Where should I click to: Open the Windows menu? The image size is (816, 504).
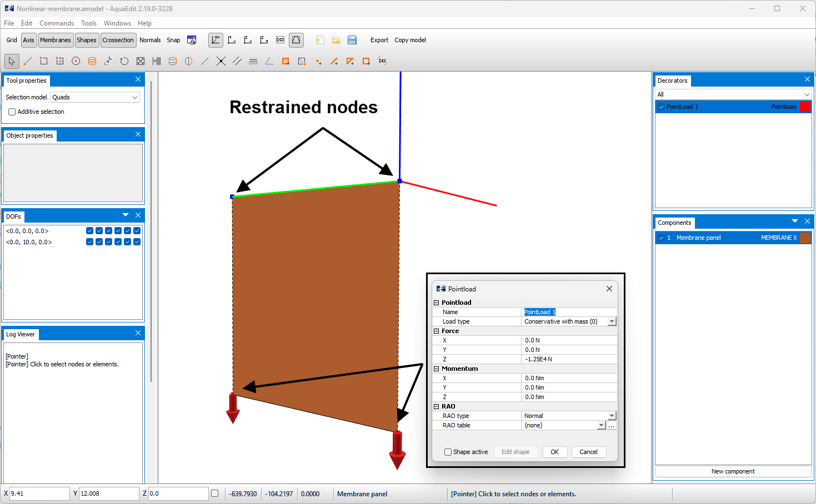pos(117,23)
